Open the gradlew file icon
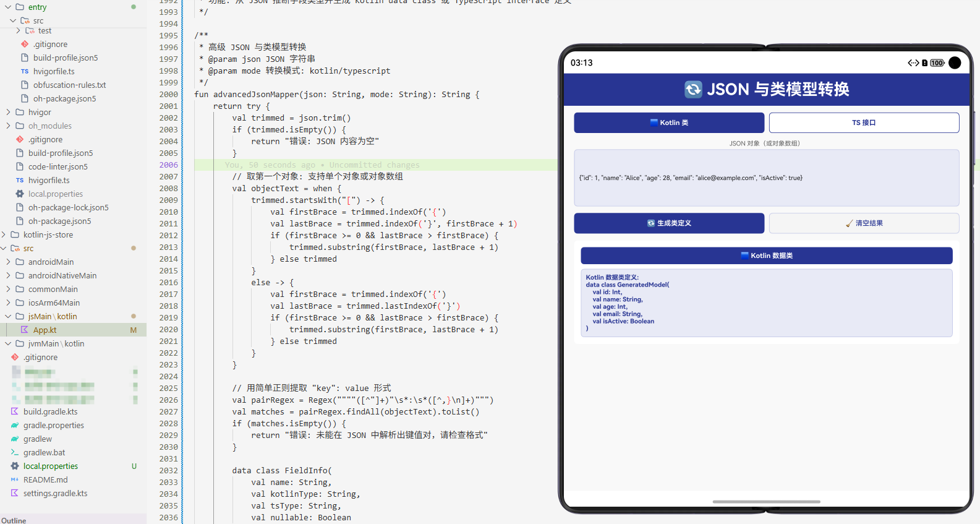The height and width of the screenshot is (524, 980). tap(15, 439)
